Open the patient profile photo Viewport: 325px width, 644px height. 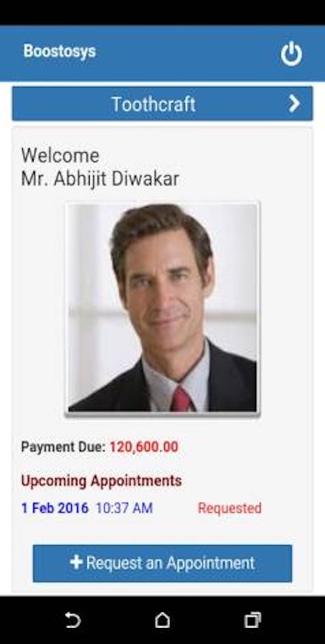tap(162, 308)
